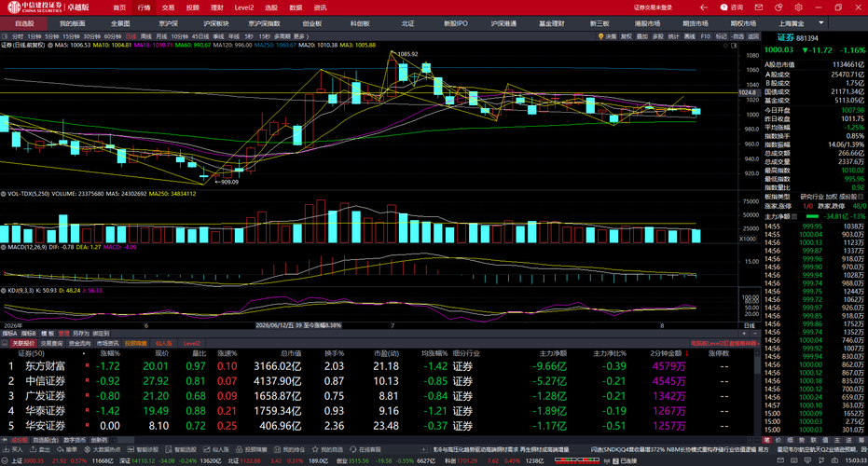Click the round chevron icon at status bar left

5,460
